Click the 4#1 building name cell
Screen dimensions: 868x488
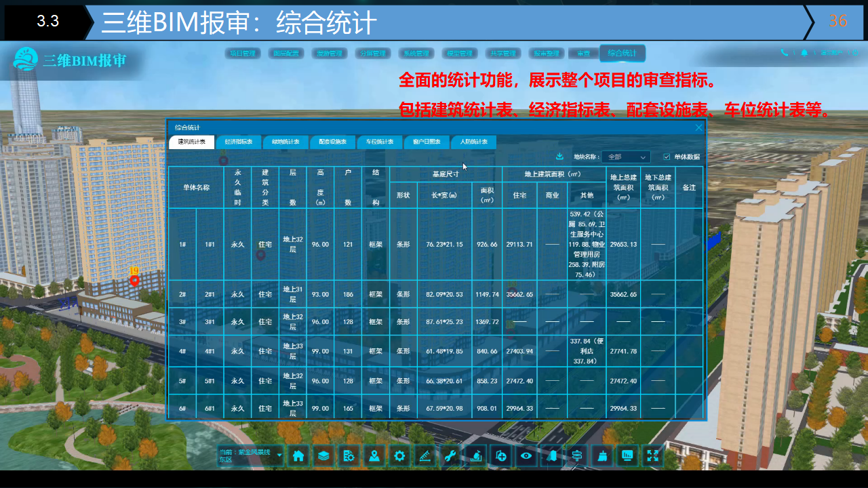pos(210,351)
